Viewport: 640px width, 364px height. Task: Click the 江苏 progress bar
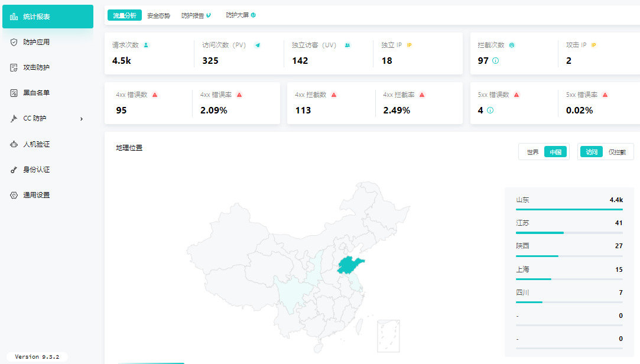(x=570, y=233)
